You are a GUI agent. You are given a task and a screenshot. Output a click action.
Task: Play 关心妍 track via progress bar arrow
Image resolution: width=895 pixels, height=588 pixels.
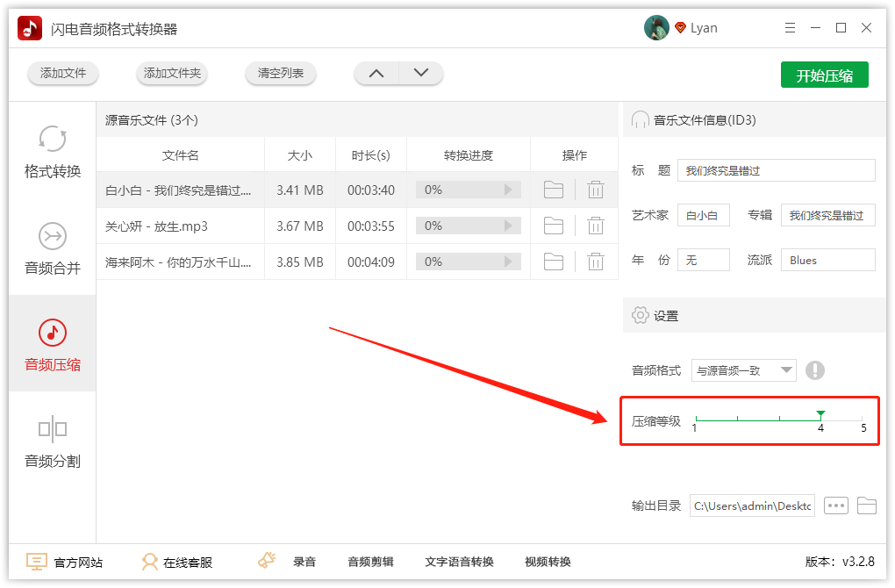point(508,226)
